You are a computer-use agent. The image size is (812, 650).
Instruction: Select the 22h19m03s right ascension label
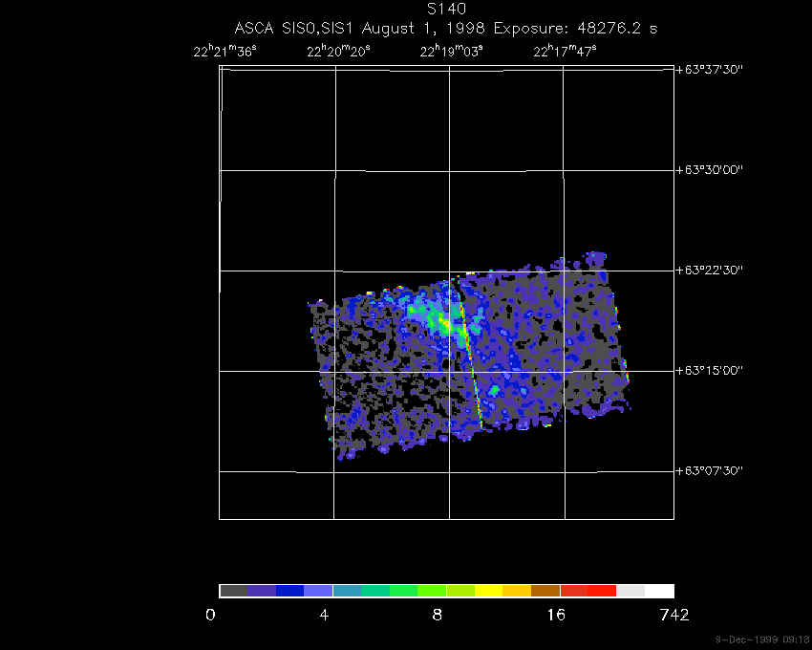(451, 51)
